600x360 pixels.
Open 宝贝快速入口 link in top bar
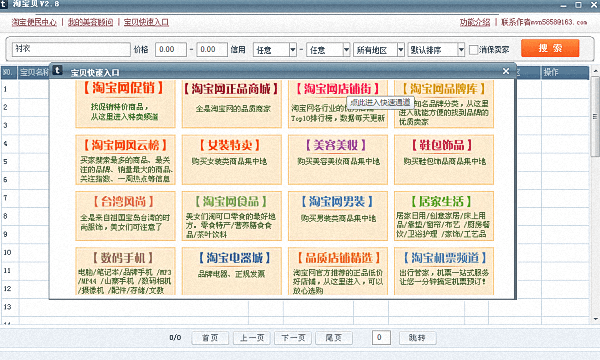146,22
